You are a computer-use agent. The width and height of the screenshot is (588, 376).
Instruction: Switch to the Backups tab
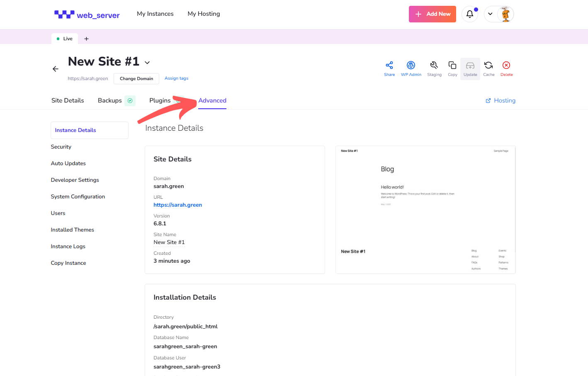110,100
